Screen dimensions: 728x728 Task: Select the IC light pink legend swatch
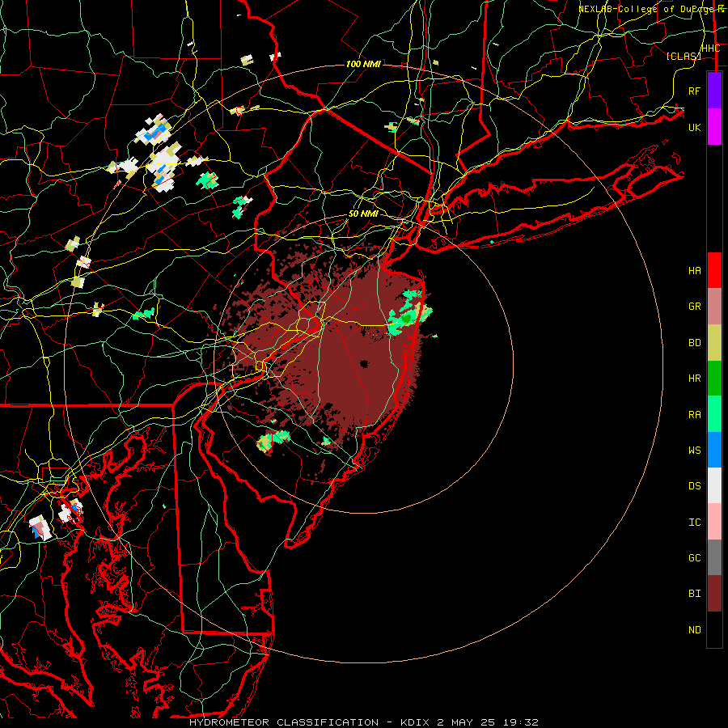pyautogui.click(x=714, y=522)
